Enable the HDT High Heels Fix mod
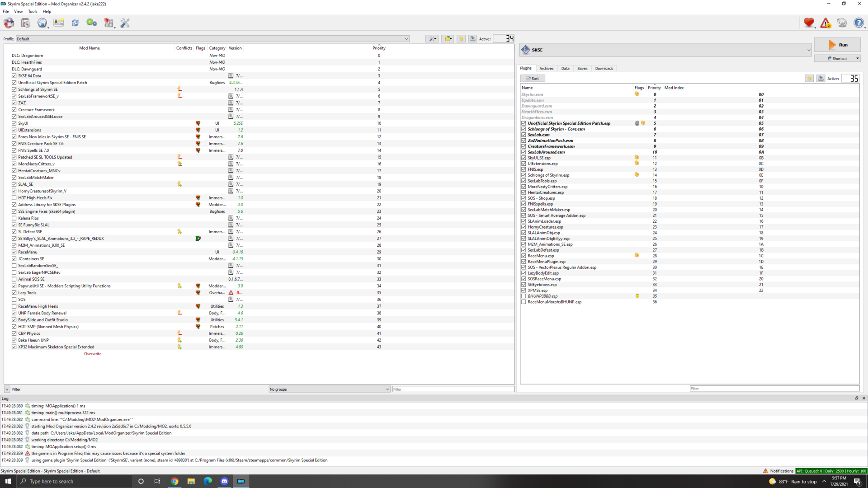 click(x=14, y=198)
